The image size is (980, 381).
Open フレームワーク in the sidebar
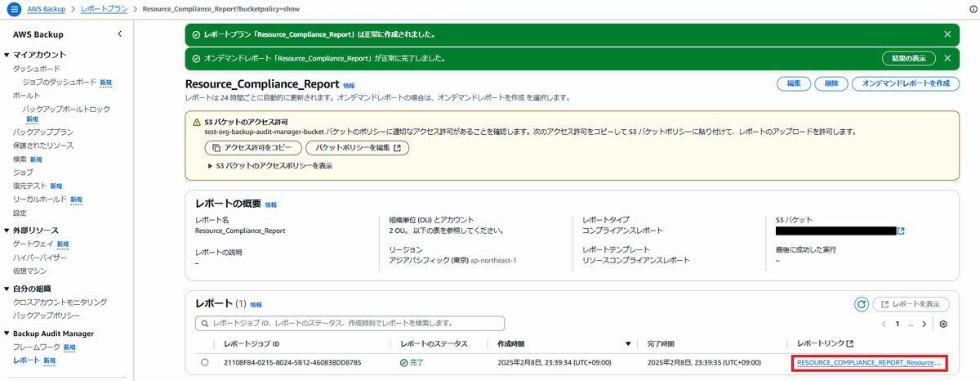(37, 347)
